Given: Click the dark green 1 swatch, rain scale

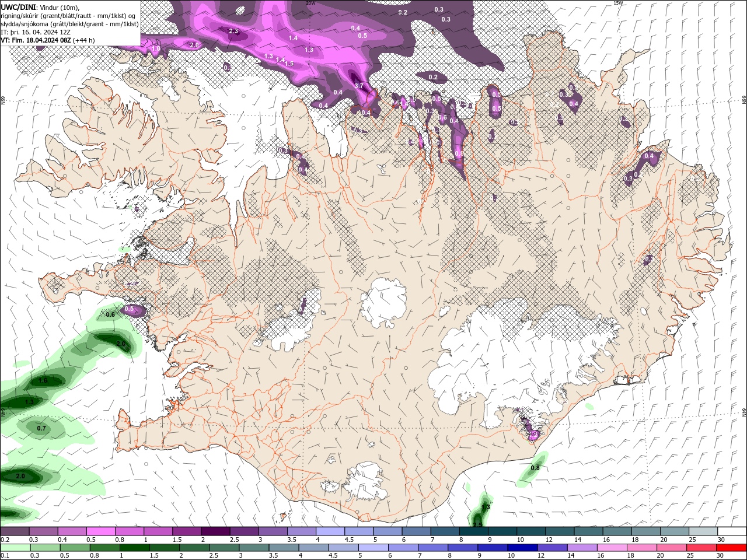Looking at the screenshot, I should 134,548.
